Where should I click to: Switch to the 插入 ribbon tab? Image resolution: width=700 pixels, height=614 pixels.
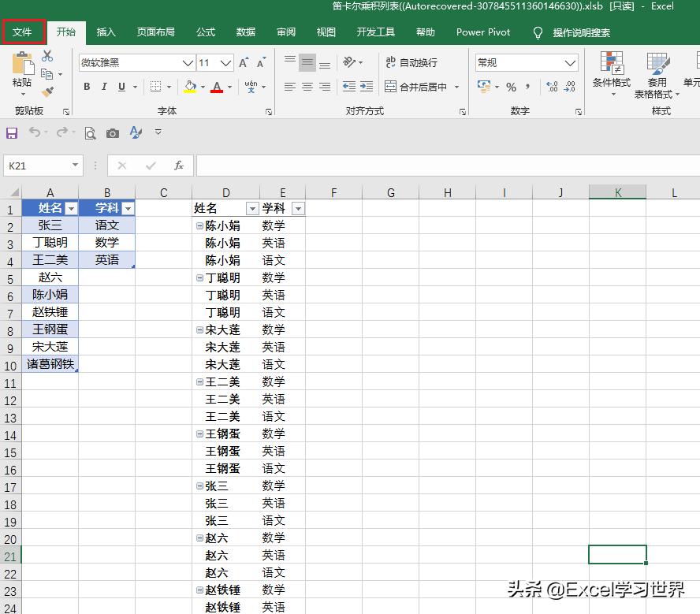106,32
